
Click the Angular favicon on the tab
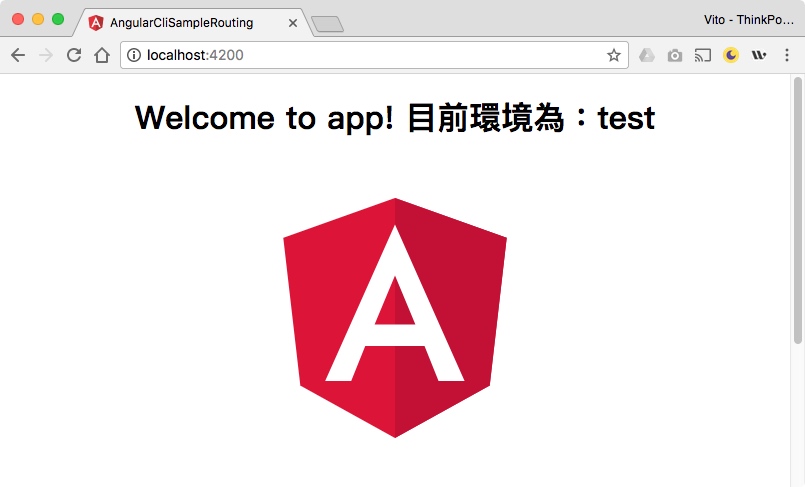click(x=95, y=23)
